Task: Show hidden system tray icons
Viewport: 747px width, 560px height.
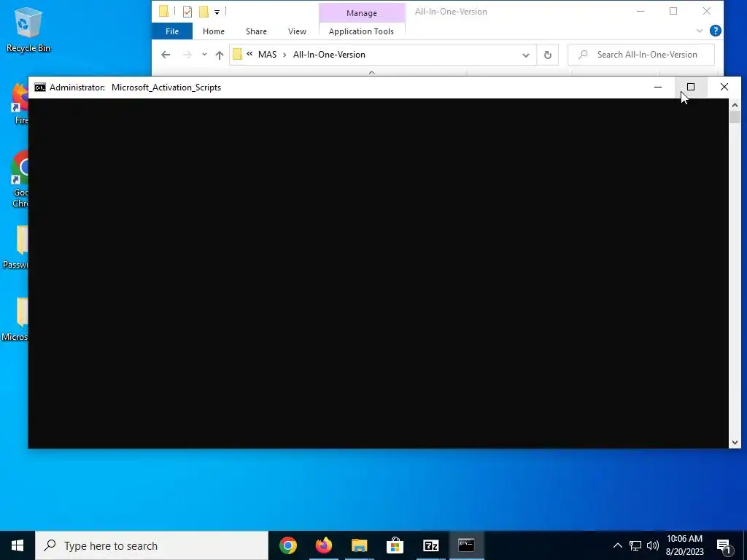Action: click(x=617, y=545)
